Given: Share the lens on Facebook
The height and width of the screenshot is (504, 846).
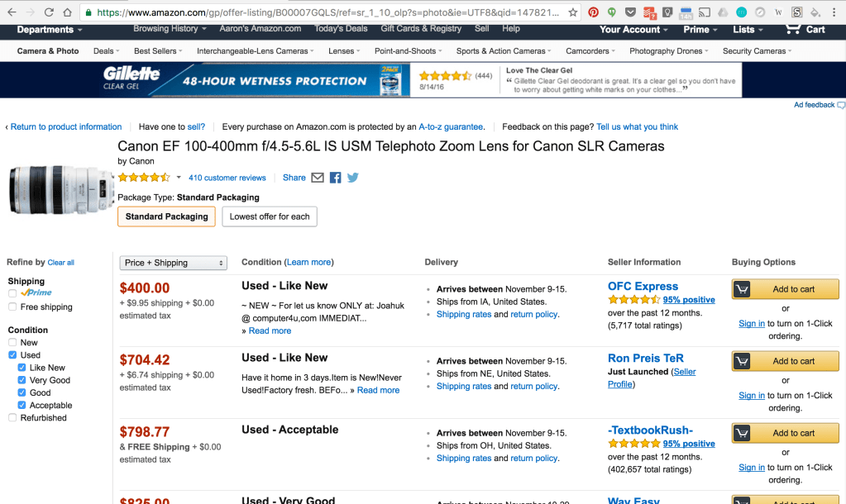Looking at the screenshot, I should point(336,178).
